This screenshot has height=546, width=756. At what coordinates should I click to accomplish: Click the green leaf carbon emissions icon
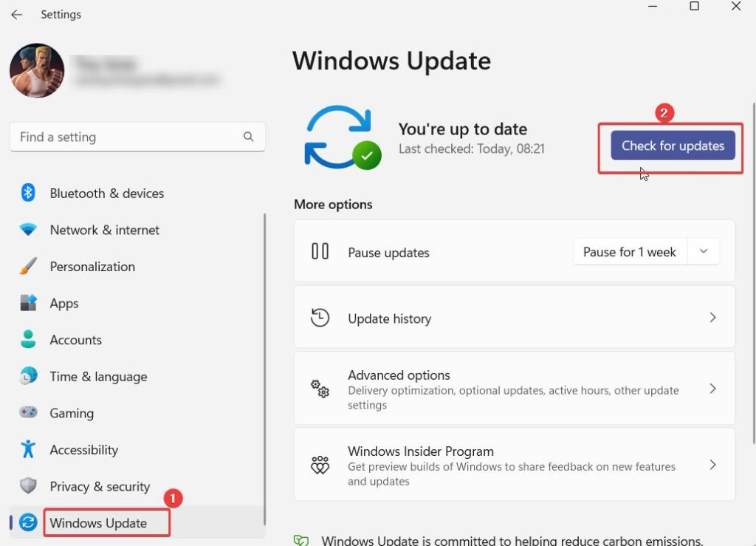(301, 540)
